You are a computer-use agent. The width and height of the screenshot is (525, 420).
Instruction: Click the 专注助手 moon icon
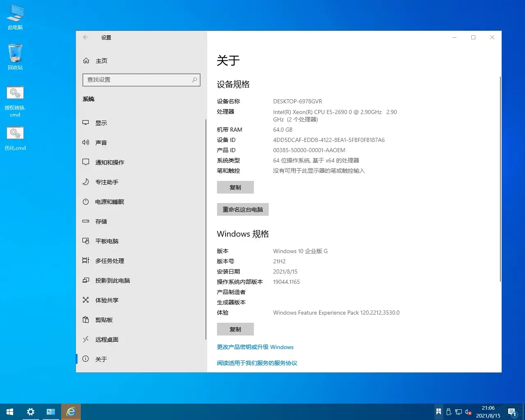86,182
